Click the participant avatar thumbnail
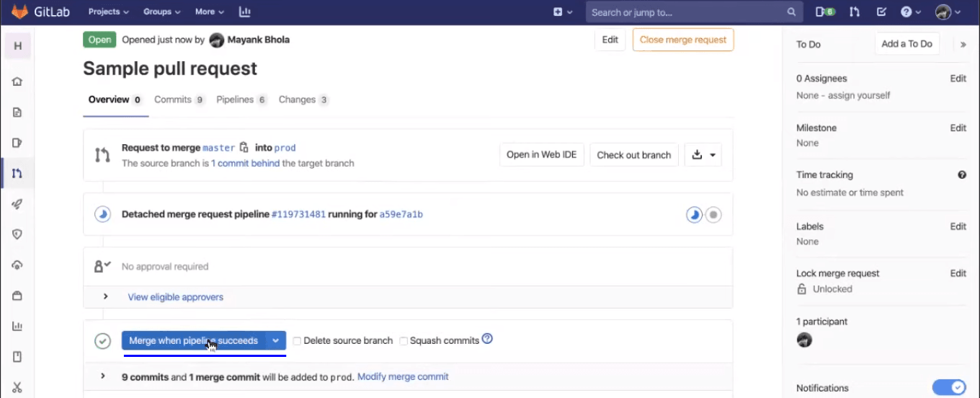 (x=804, y=340)
